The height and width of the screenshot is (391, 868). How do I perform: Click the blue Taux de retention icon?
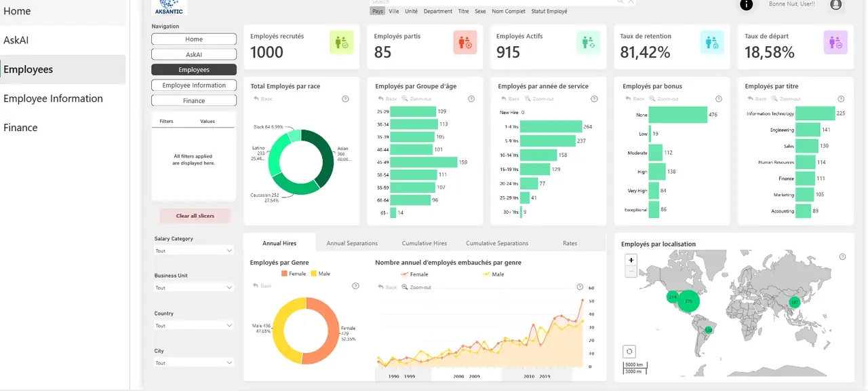click(x=712, y=43)
